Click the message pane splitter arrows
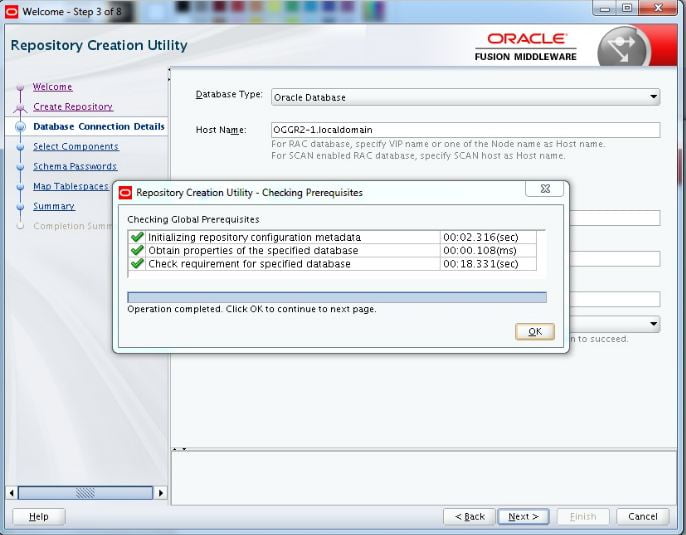 click(179, 449)
